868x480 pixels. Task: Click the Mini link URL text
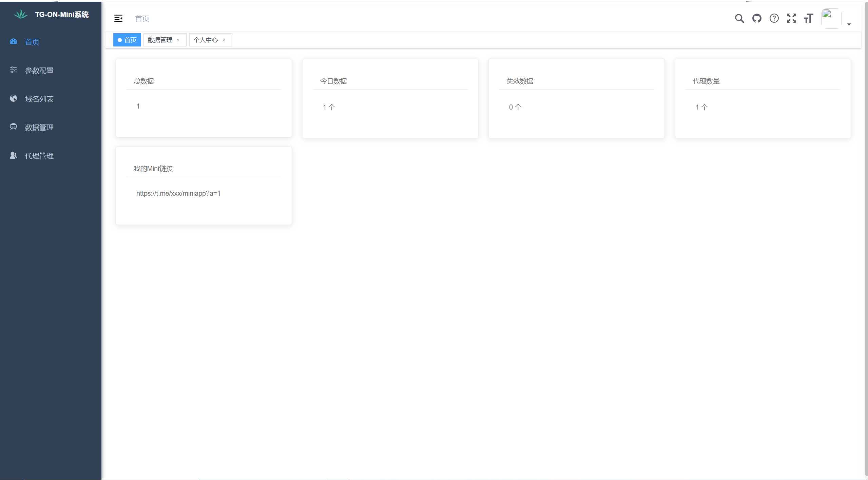(178, 193)
